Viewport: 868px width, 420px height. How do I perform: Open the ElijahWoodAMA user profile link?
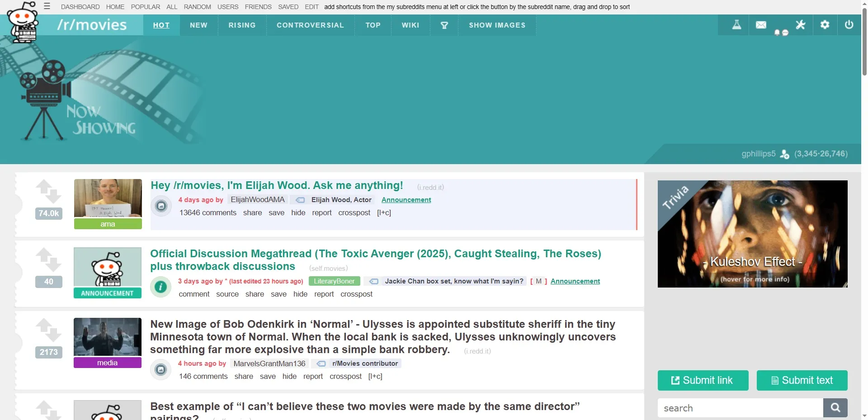tap(257, 199)
